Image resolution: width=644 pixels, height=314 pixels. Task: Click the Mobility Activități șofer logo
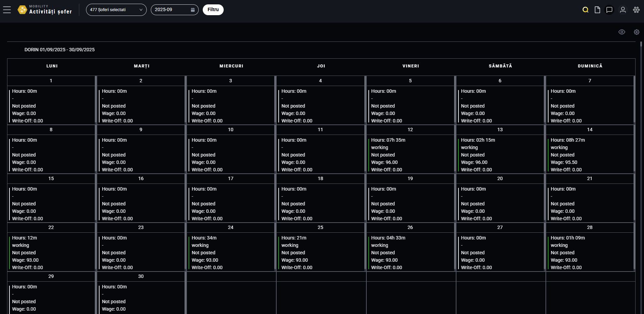[x=45, y=9]
